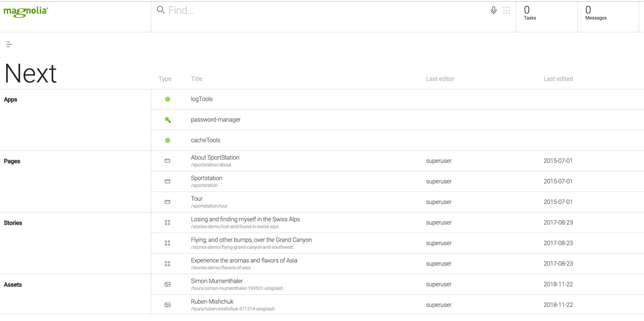Open the Messages counter
Image resolution: width=644 pixels, height=321 pixels.
pyautogui.click(x=595, y=13)
